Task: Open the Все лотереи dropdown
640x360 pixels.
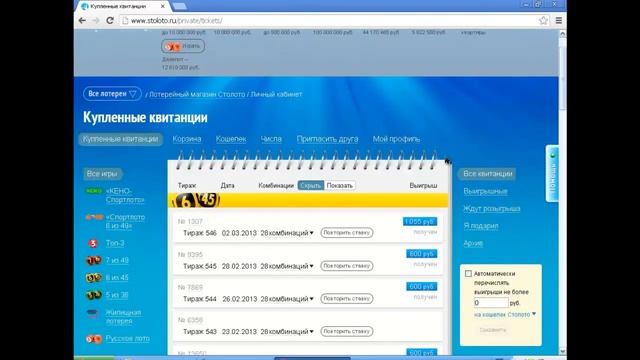Action: click(112, 94)
